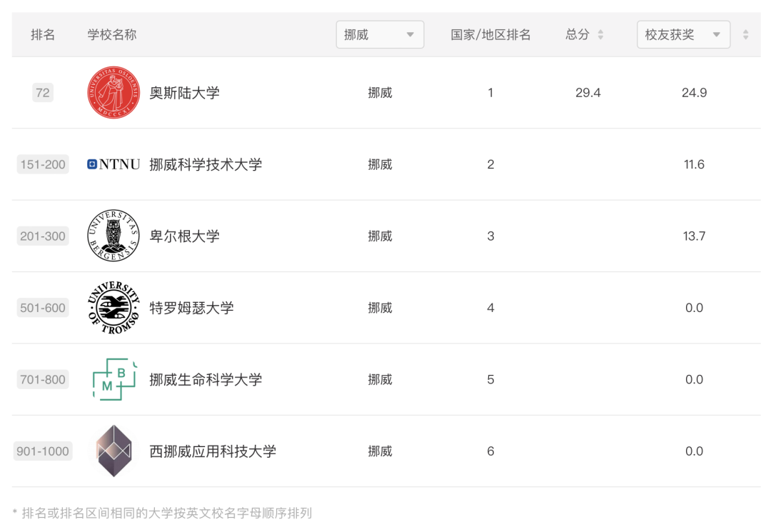Open the 卑尔根大学 link
Image resolution: width=771 pixels, height=532 pixels.
point(184,236)
